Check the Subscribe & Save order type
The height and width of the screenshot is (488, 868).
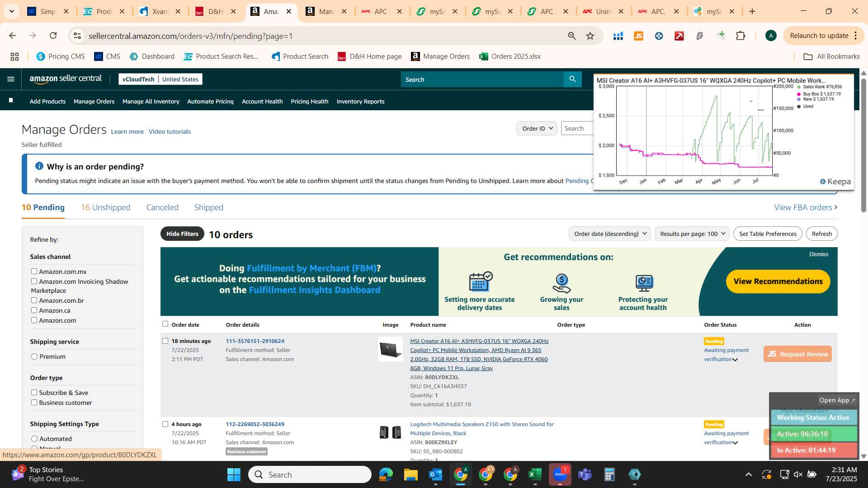(34, 392)
